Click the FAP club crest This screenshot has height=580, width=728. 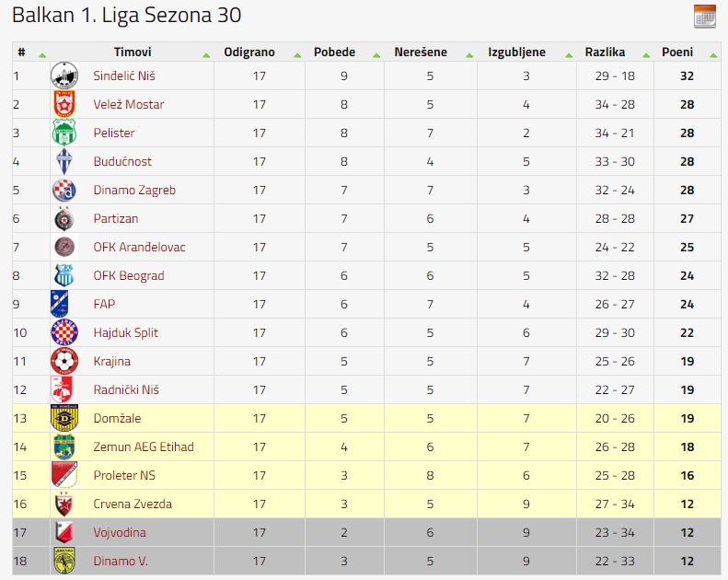click(x=60, y=304)
